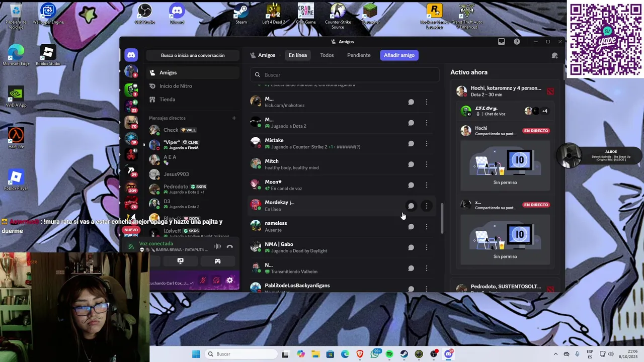This screenshot has width=644, height=362.
Task: Open voice connection signal info
Action: tap(131, 246)
